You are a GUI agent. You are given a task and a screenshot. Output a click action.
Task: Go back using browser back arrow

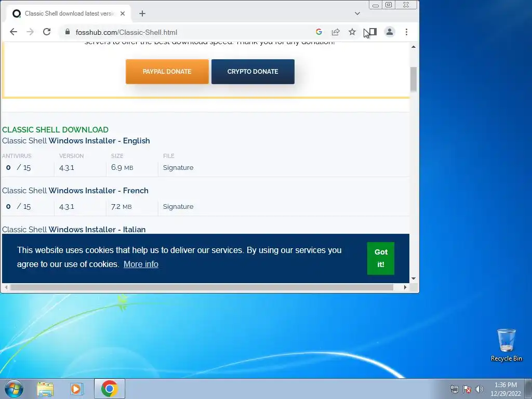13,32
